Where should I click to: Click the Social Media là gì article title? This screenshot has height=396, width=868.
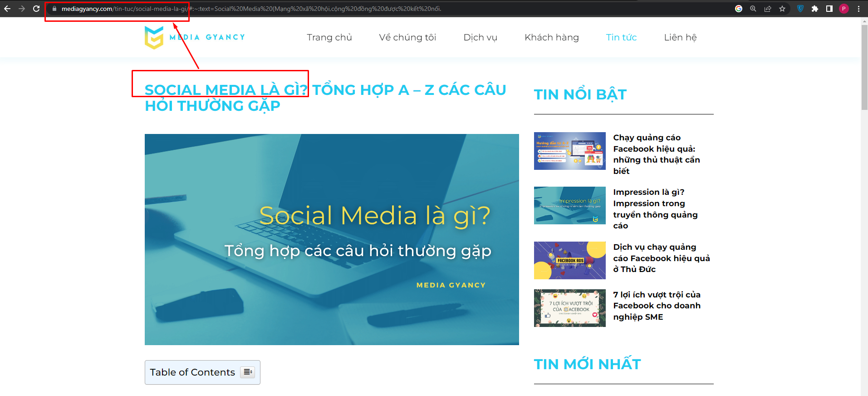[325, 98]
